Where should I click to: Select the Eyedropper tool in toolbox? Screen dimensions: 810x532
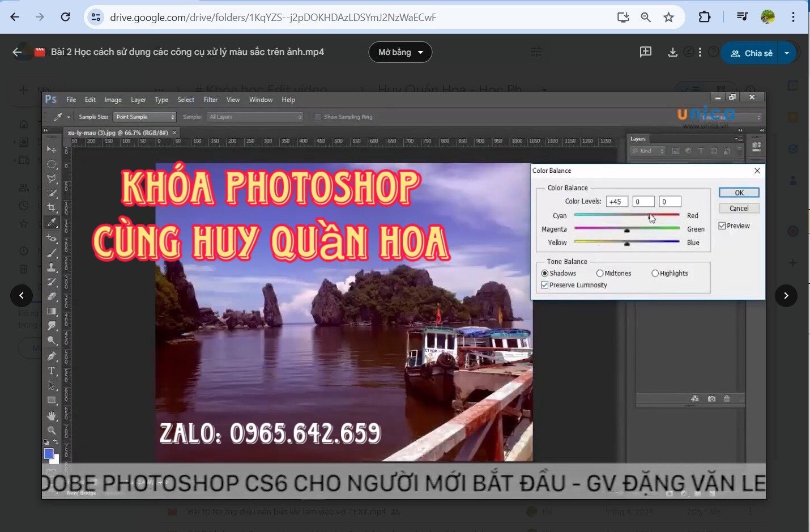[52, 222]
